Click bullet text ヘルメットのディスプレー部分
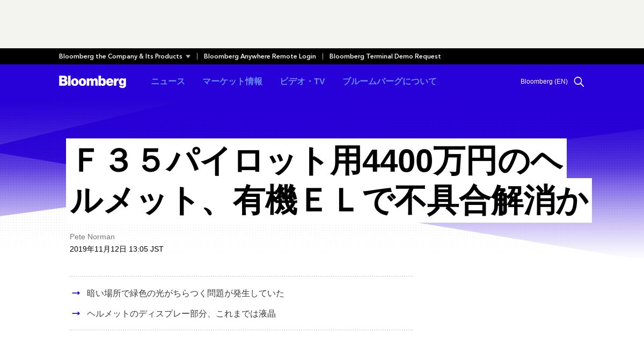This screenshot has height=338, width=644. pos(181,313)
